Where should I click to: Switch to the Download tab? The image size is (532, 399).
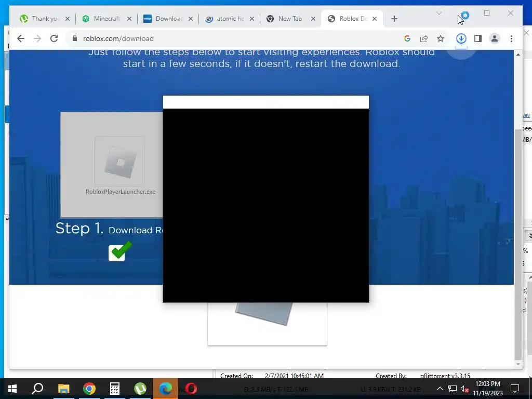pos(168,19)
